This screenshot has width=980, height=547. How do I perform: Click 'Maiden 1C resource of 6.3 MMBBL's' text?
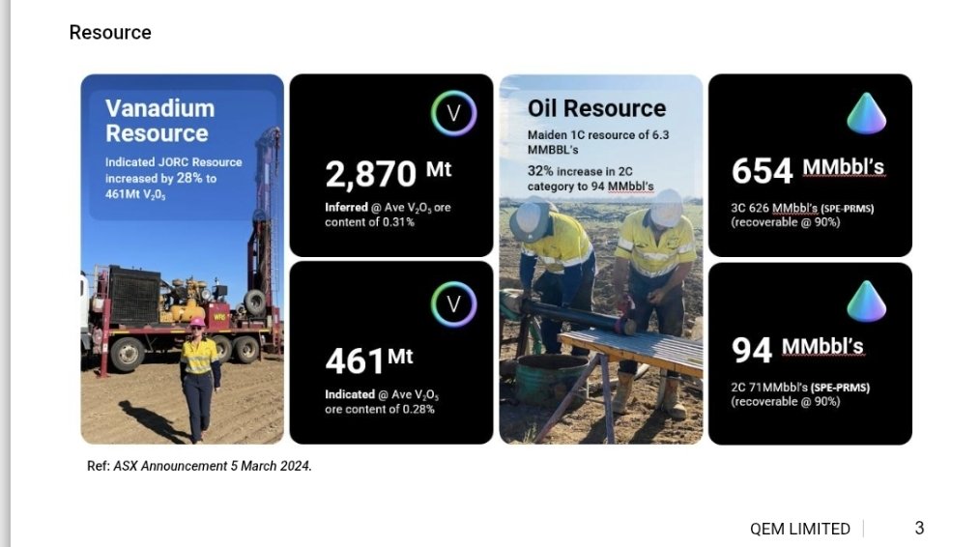pyautogui.click(x=598, y=142)
